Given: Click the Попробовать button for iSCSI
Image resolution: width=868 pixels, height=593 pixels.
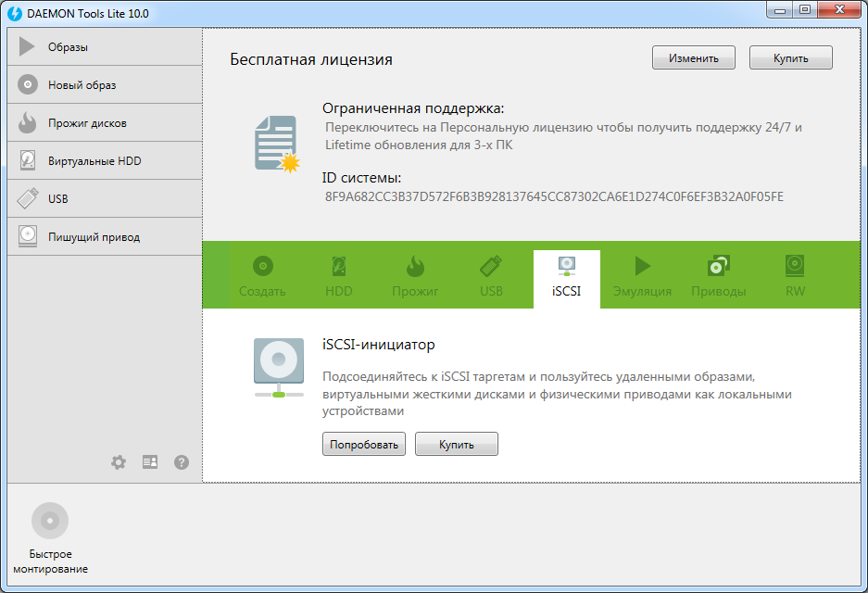Looking at the screenshot, I should point(364,444).
